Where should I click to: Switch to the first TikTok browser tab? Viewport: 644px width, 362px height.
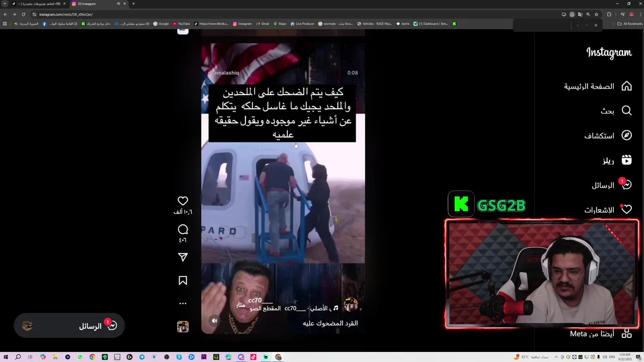coord(39,4)
